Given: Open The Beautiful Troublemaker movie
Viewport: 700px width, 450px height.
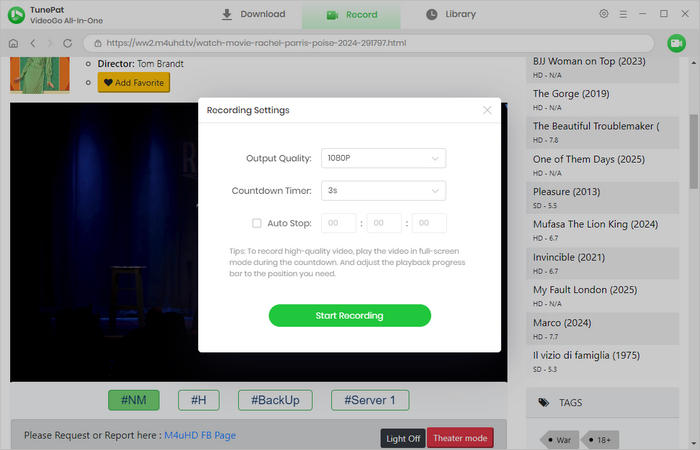Looking at the screenshot, I should 596,126.
